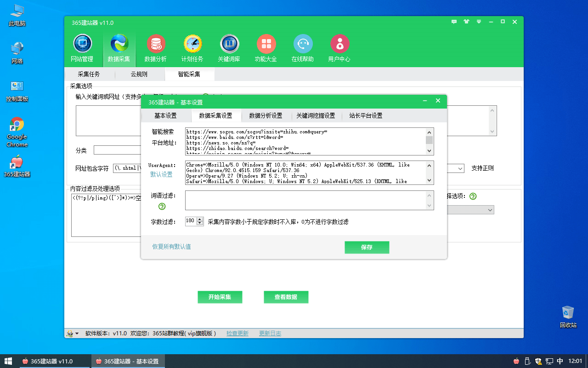Click 默认设置 link under UserAgent
The image size is (588, 368).
tap(161, 174)
